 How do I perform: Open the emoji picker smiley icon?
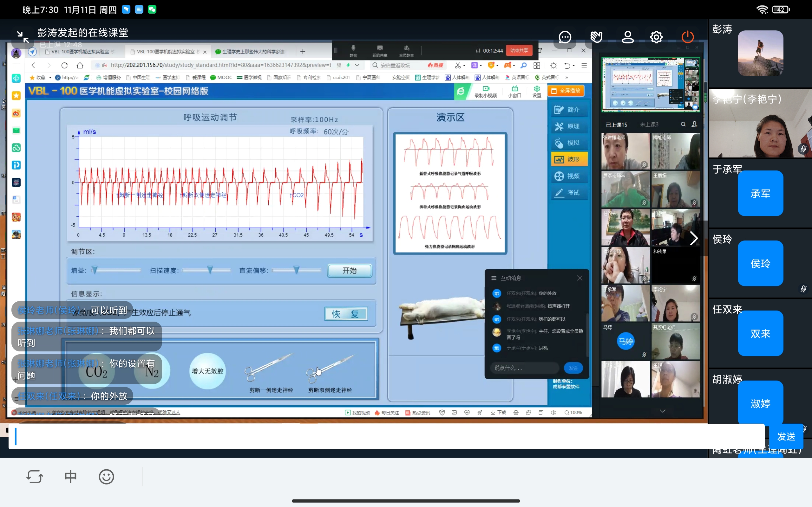point(106,477)
